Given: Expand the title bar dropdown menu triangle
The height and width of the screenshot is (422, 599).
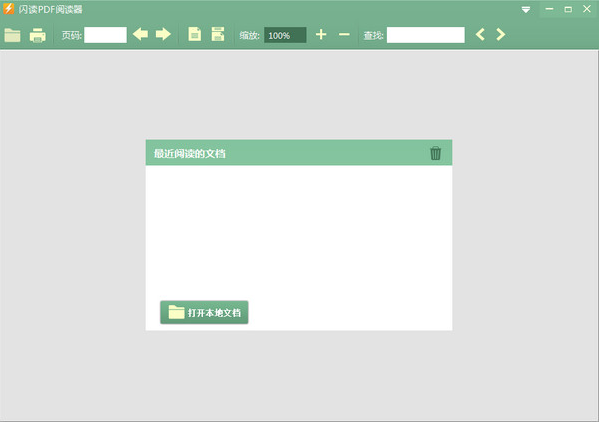Looking at the screenshot, I should click(x=526, y=10).
